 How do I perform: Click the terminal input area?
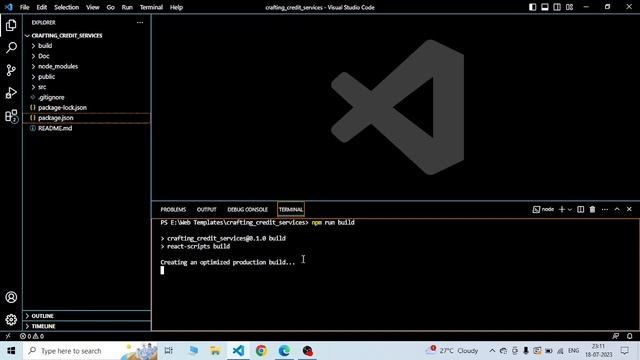click(x=395, y=274)
